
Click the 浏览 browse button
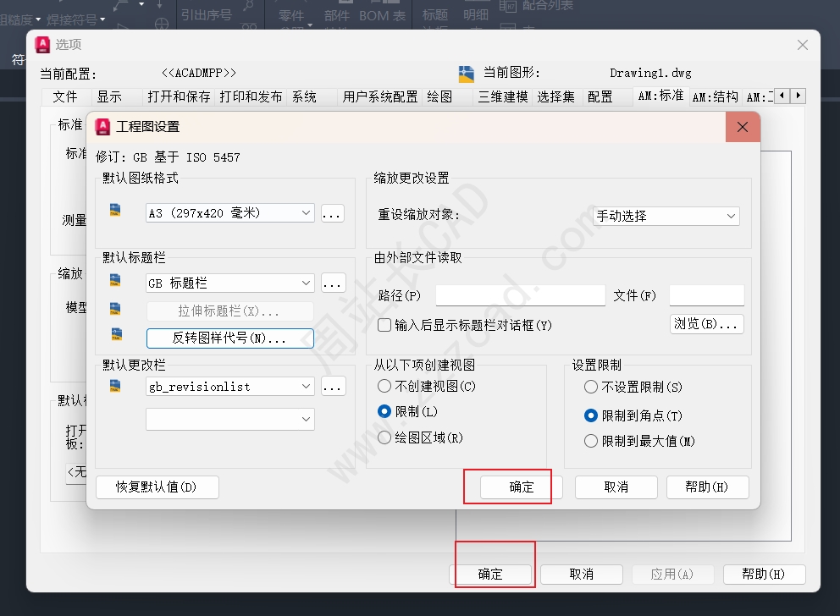click(707, 324)
